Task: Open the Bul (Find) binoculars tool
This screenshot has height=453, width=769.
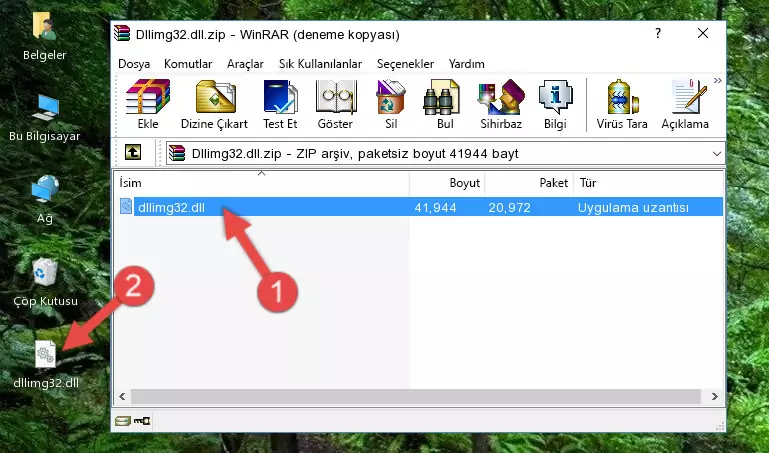Action: (445, 104)
